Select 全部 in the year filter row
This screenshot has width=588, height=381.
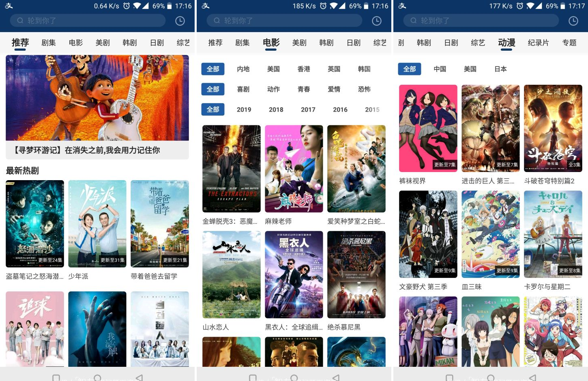click(213, 110)
